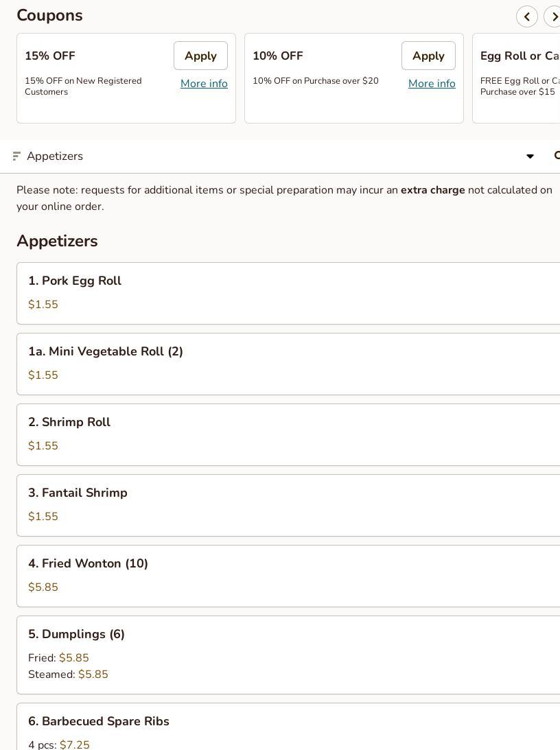Open More info for 15% OFF coupon

tap(204, 83)
